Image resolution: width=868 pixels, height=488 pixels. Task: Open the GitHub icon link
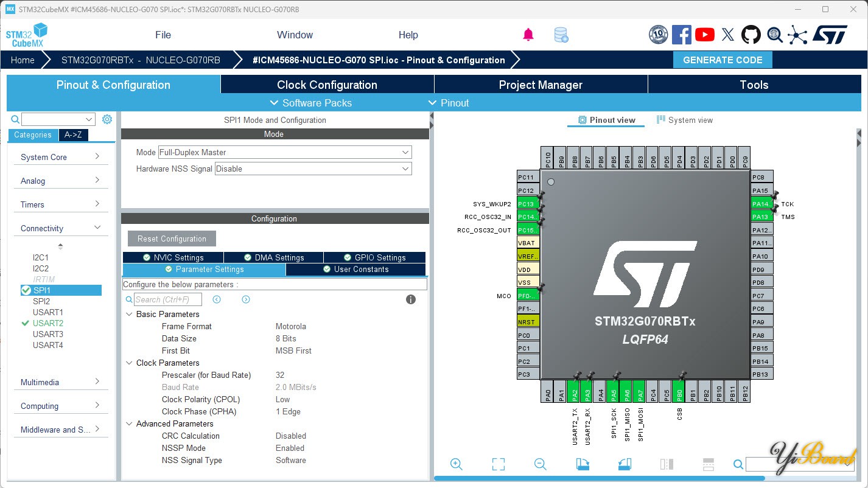(751, 35)
